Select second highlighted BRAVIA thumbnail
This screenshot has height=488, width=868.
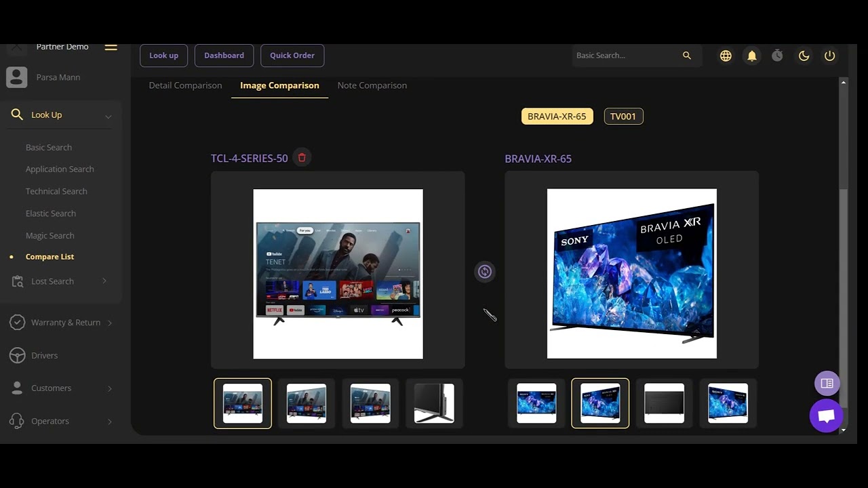[x=600, y=403]
